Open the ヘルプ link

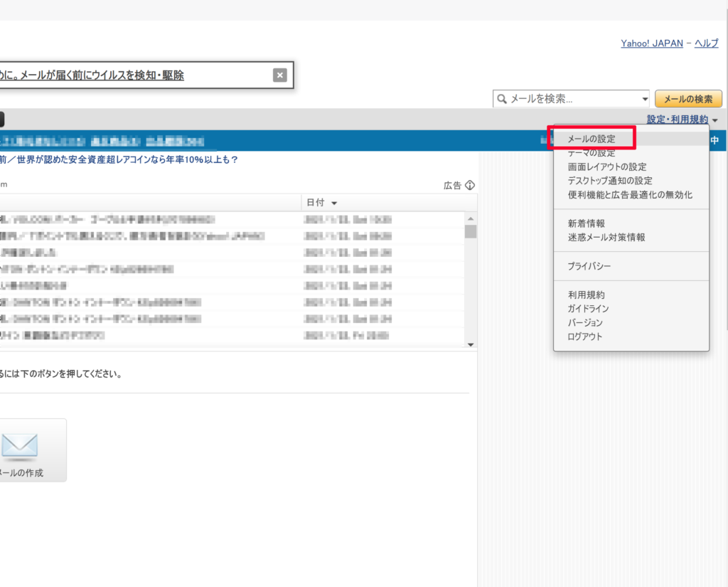tap(706, 43)
